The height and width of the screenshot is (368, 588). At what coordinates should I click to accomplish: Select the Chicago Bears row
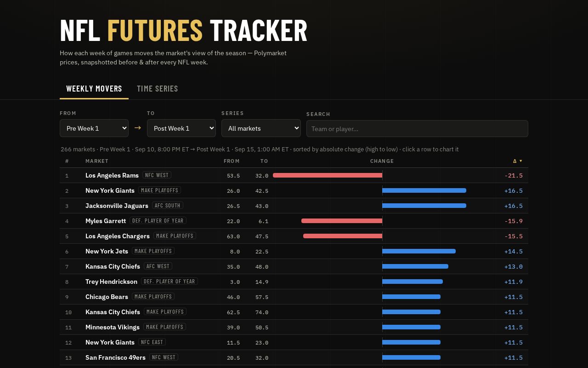click(x=294, y=297)
